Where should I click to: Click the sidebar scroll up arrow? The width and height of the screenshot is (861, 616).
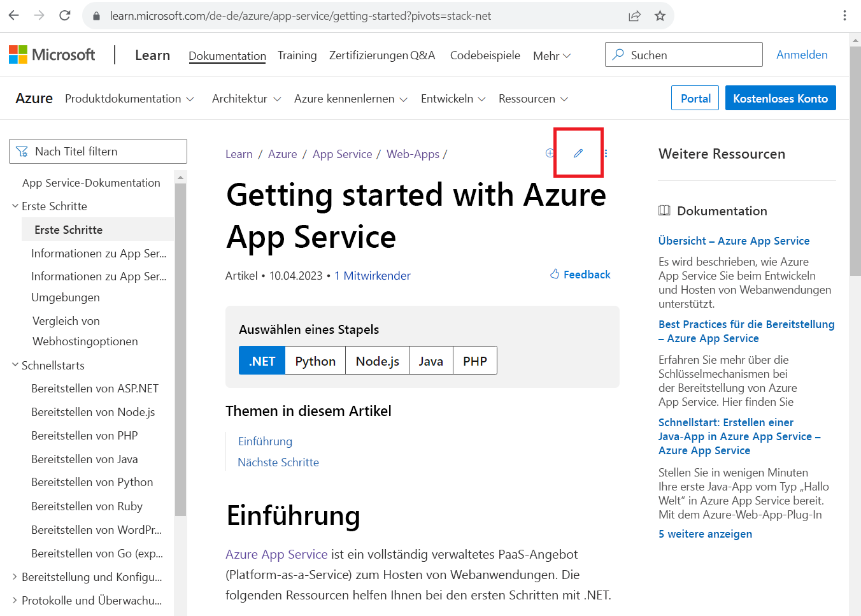180,177
